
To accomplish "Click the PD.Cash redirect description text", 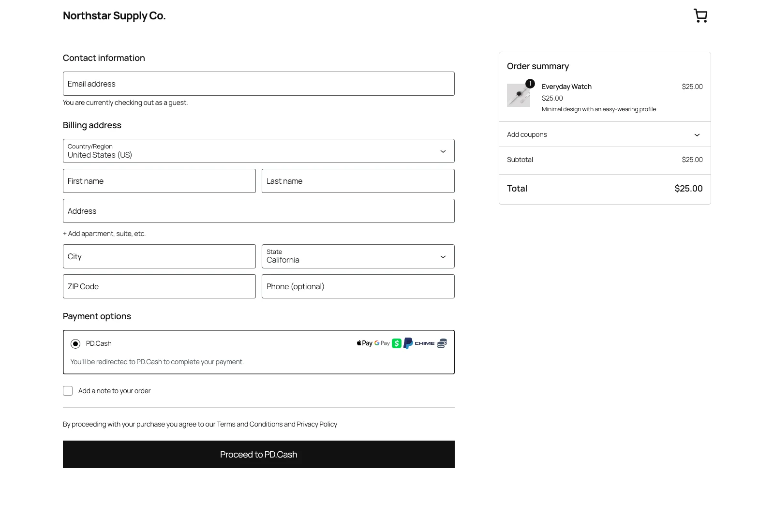I will tap(157, 362).
